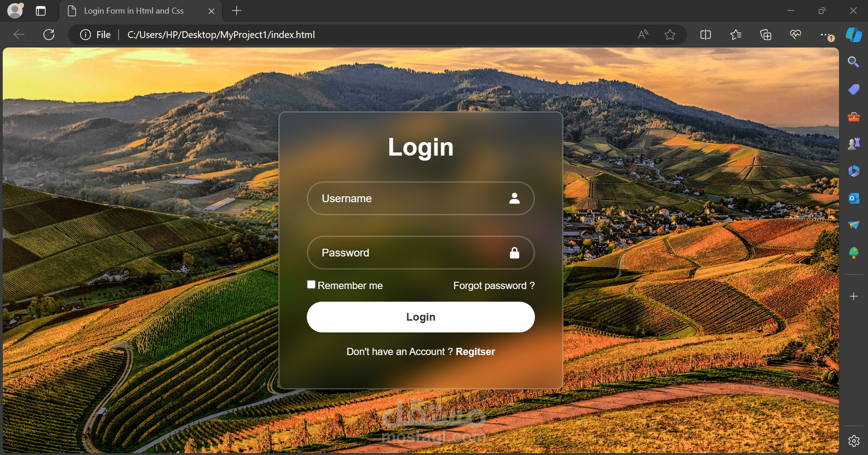Add a sidebar app with plus
Image resolution: width=868 pixels, height=455 pixels.
pyautogui.click(x=854, y=296)
